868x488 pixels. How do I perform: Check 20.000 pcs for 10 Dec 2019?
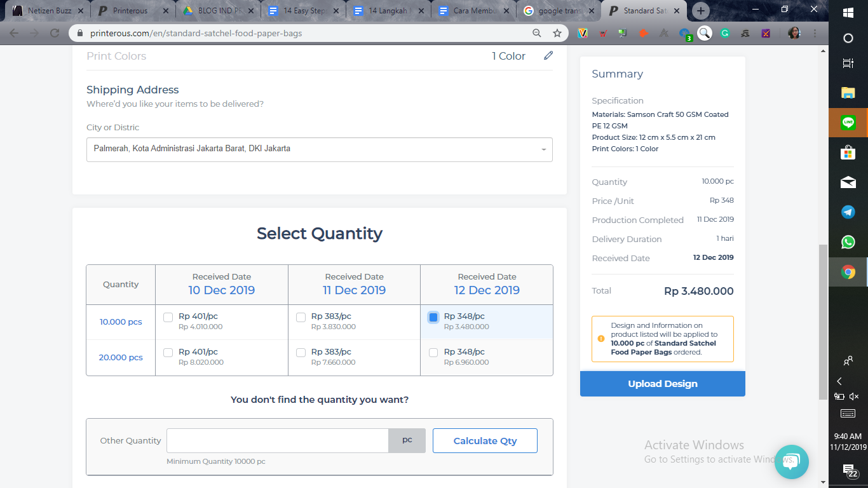(168, 353)
